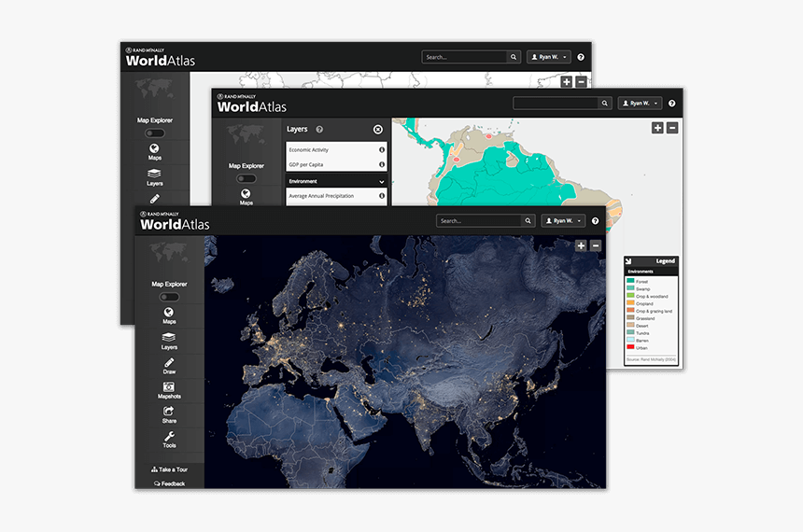The height and width of the screenshot is (532, 803).
Task: Close the Layers panel in middle window
Action: click(x=378, y=130)
